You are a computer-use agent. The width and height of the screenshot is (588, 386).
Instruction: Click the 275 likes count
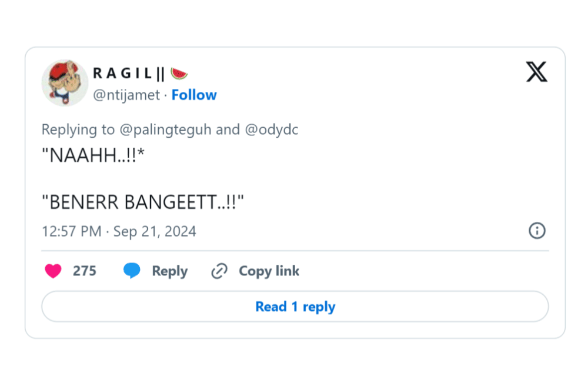click(85, 271)
